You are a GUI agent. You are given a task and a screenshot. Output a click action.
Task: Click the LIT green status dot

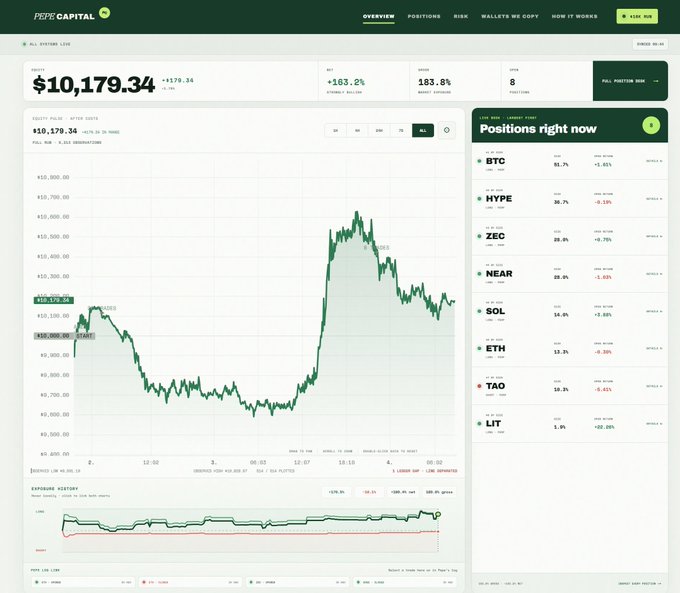coord(479,424)
